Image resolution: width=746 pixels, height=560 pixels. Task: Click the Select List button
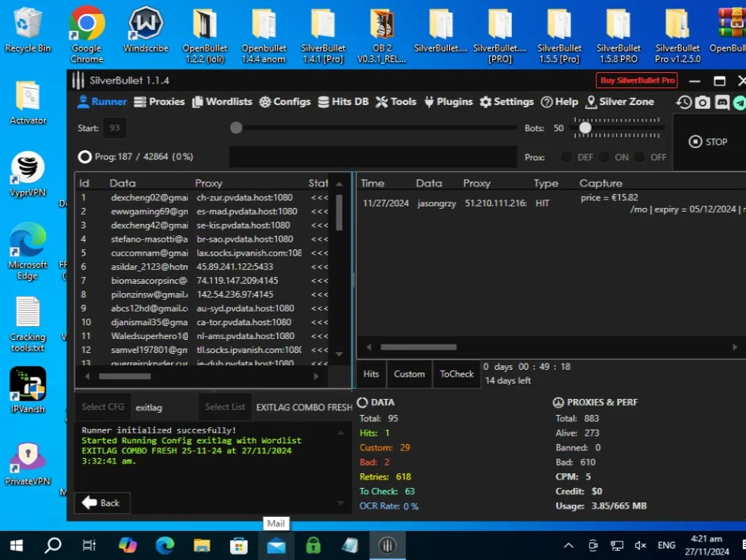coord(225,407)
